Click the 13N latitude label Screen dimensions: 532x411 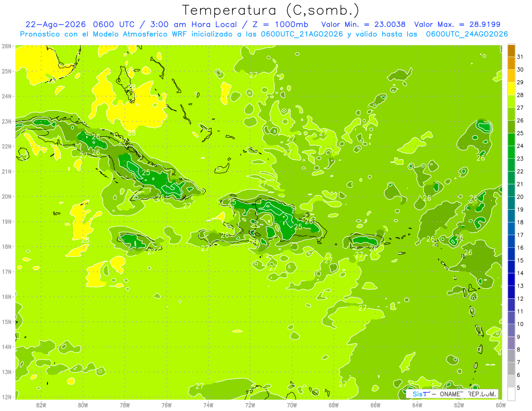click(x=6, y=372)
